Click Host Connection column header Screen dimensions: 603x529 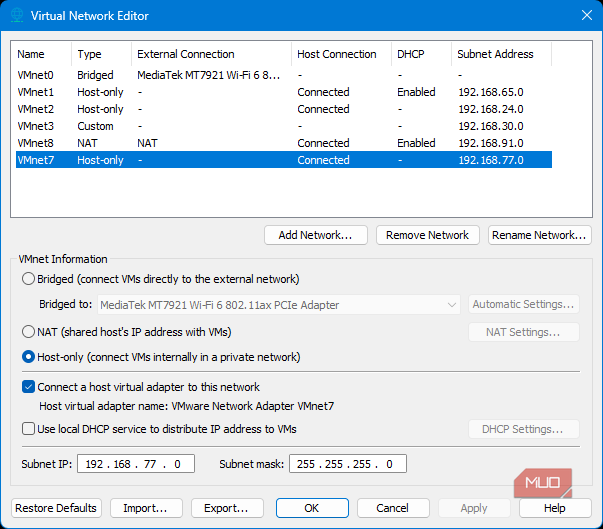tap(341, 54)
